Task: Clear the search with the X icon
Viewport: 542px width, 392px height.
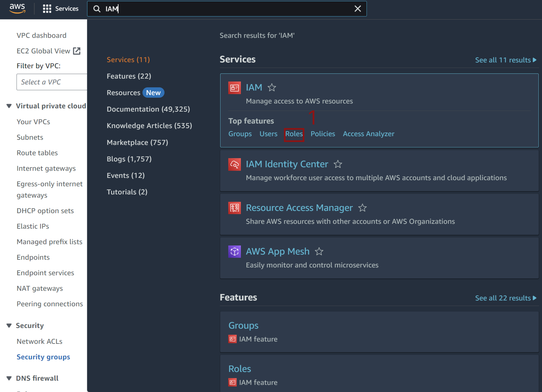Action: click(x=357, y=9)
